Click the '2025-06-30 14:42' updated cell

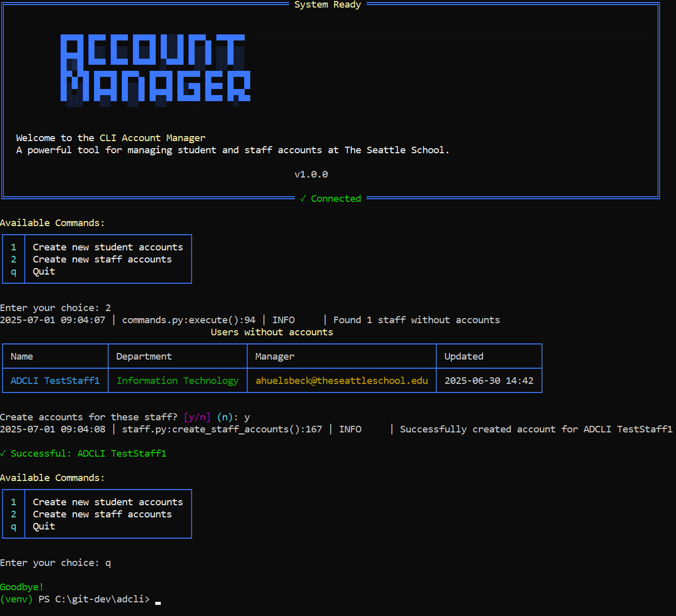[489, 381]
